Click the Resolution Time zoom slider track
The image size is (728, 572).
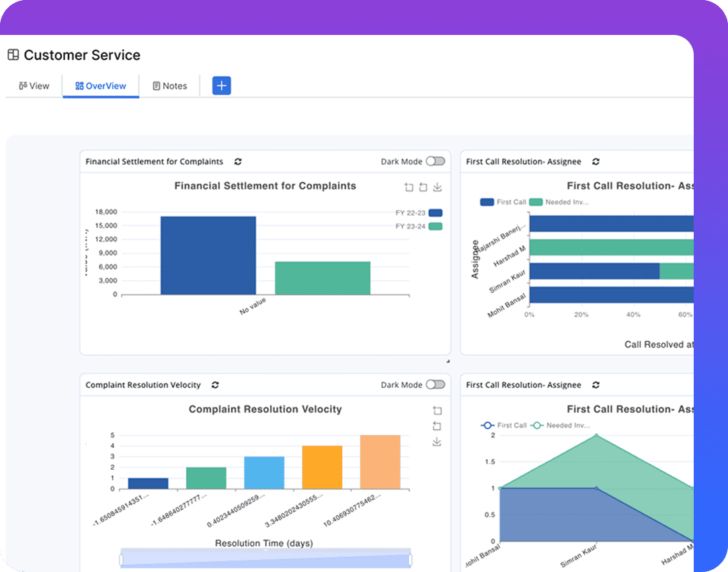coord(266,558)
